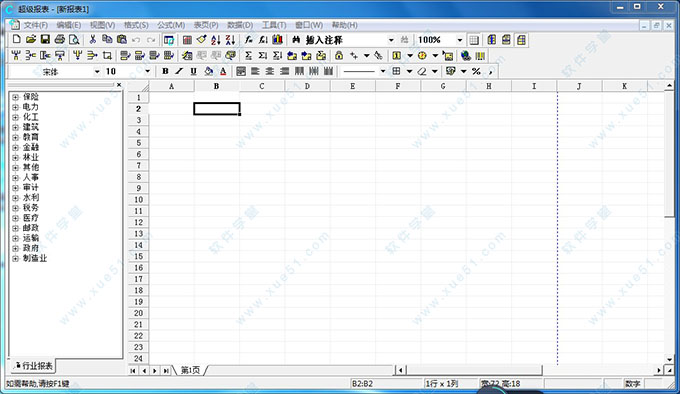The width and height of the screenshot is (680, 394).
Task: Save the report with the floppy disk icon
Action: tap(45, 39)
